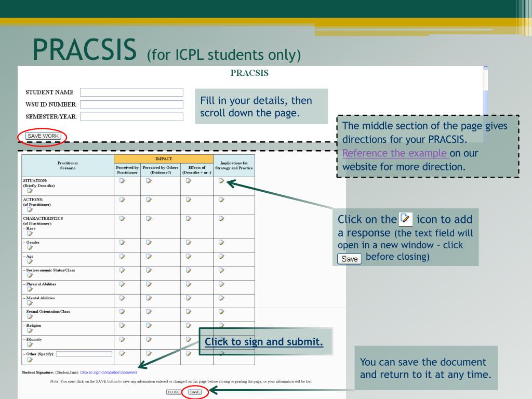Edit Physical Abilities Implications cell
This screenshot has height=399, width=532.
[221, 284]
